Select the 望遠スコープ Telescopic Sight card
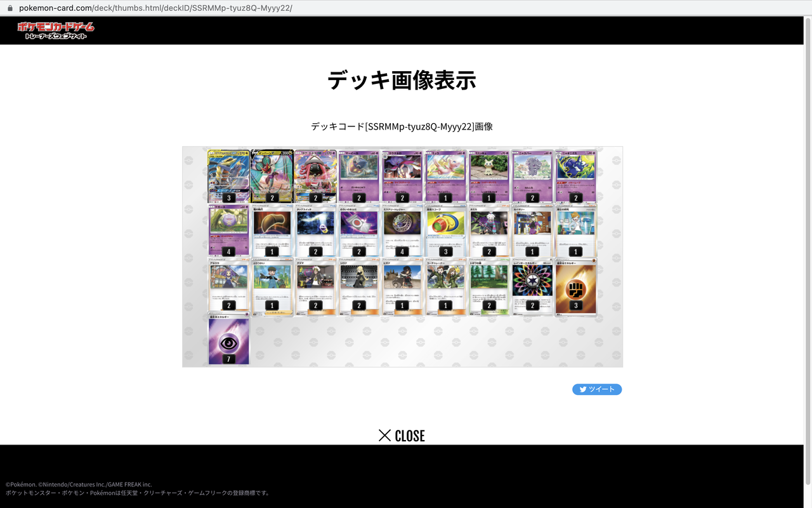This screenshot has width=812, height=508. [445, 230]
